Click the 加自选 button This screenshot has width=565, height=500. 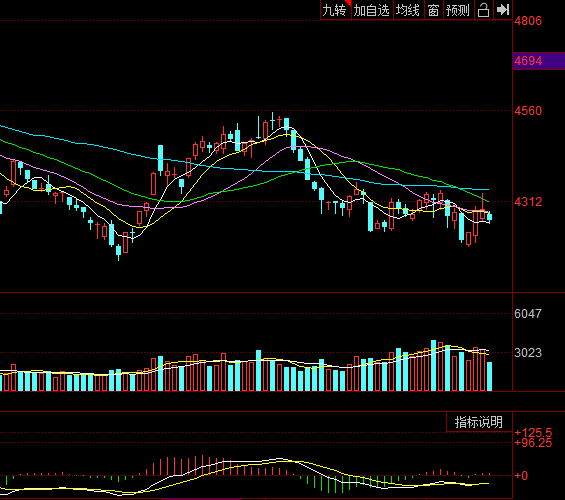(372, 10)
